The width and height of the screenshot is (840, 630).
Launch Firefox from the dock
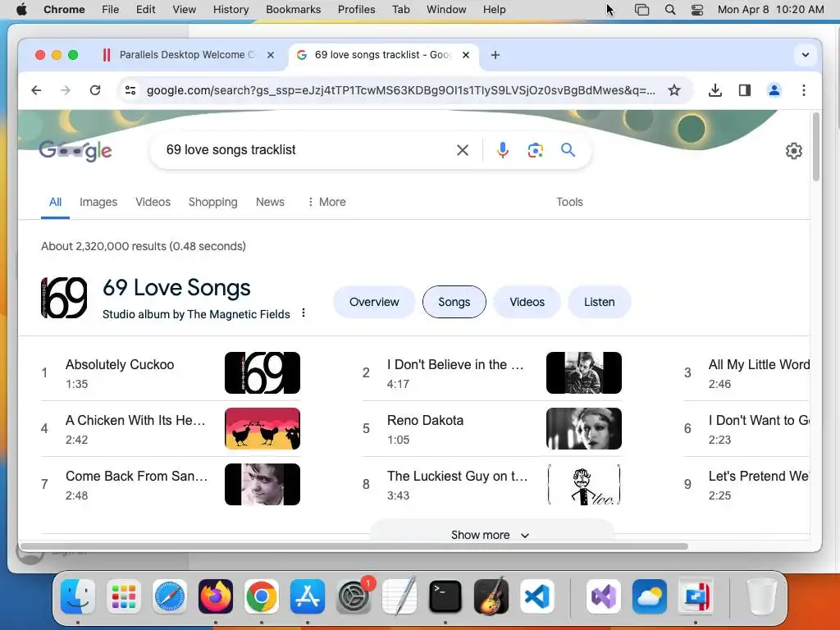[x=216, y=596]
